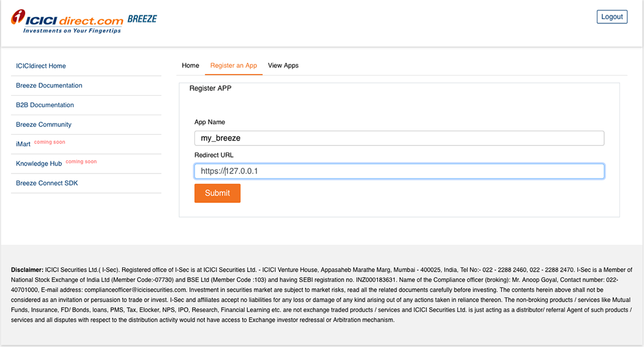Switch to the View Apps tab
Viewport: 644px width, 347px height.
283,66
